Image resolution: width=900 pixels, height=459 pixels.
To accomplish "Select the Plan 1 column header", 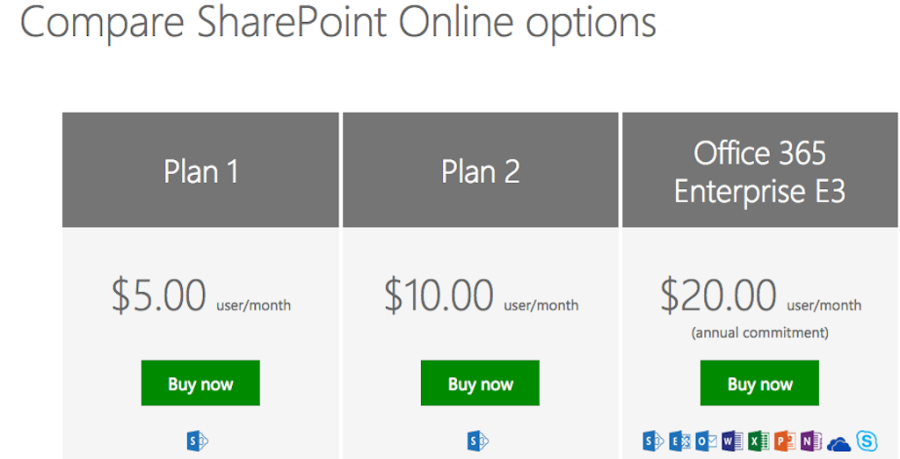I will 201,171.
